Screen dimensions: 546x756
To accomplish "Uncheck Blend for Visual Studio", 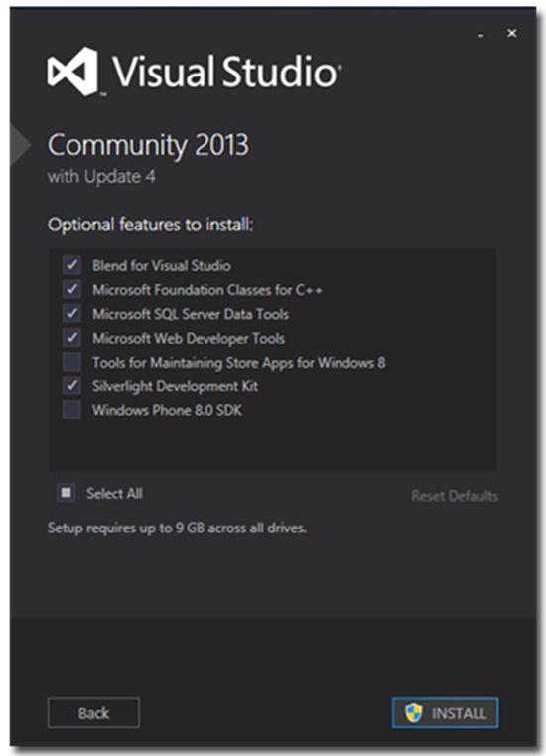I will [71, 265].
